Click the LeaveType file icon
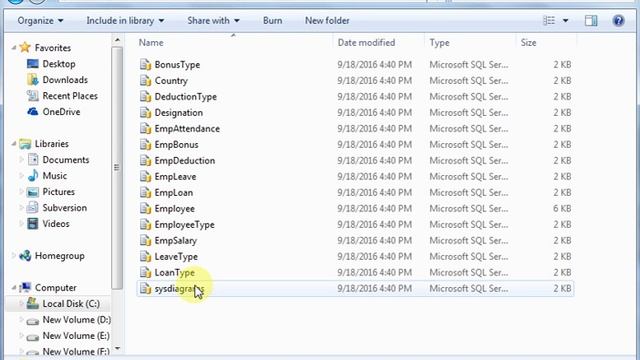Image resolution: width=640 pixels, height=360 pixels. (145, 256)
